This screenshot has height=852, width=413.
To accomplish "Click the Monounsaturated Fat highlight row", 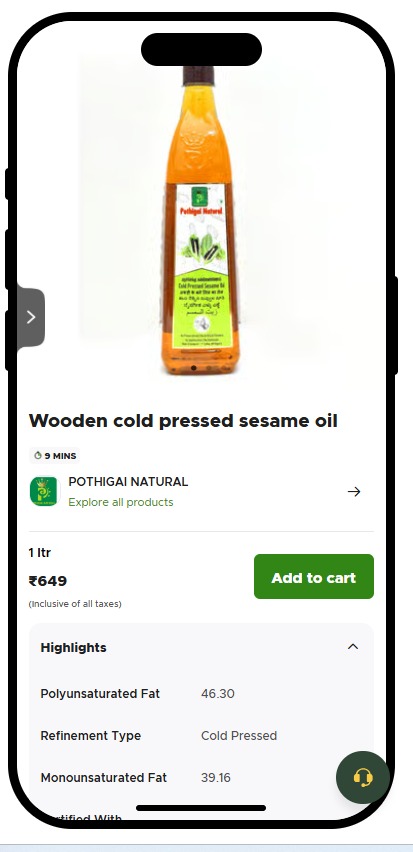I will [201, 778].
